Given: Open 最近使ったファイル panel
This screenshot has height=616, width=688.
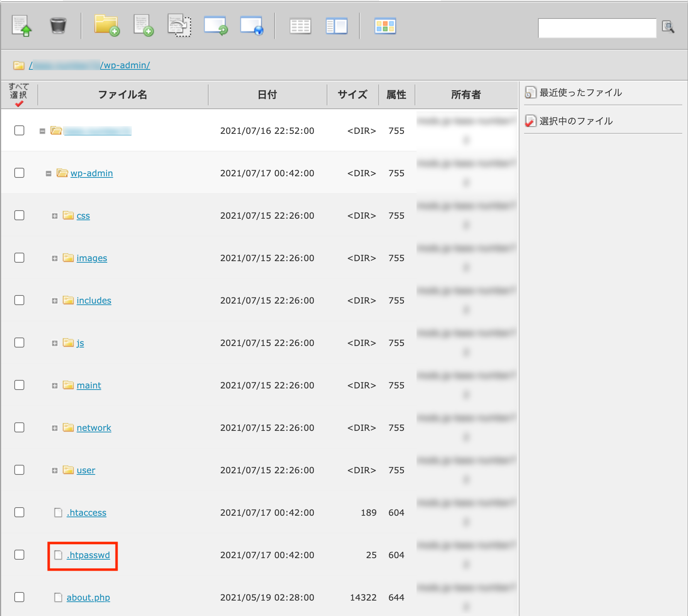Looking at the screenshot, I should click(x=580, y=93).
